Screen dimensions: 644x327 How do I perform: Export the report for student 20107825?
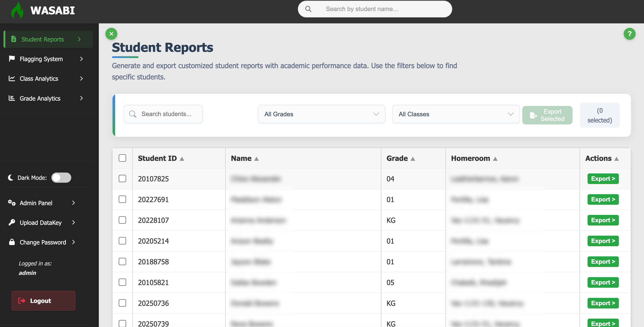603,179
